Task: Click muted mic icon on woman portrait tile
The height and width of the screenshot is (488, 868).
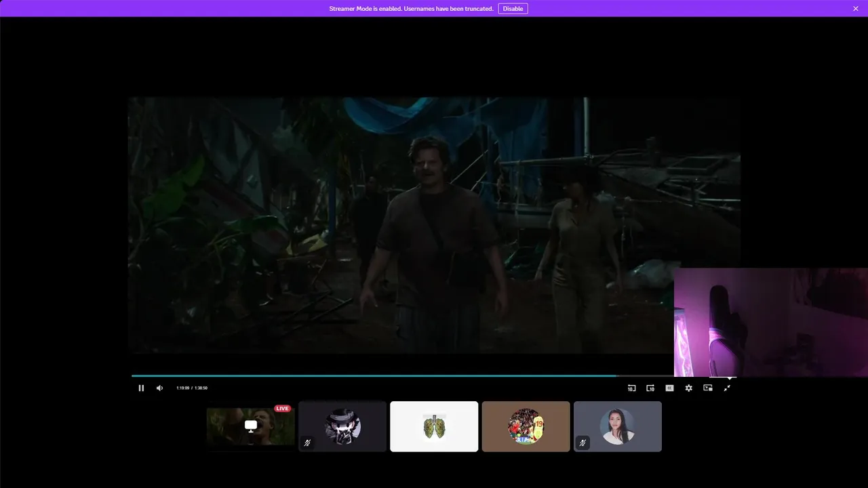Action: [583, 443]
